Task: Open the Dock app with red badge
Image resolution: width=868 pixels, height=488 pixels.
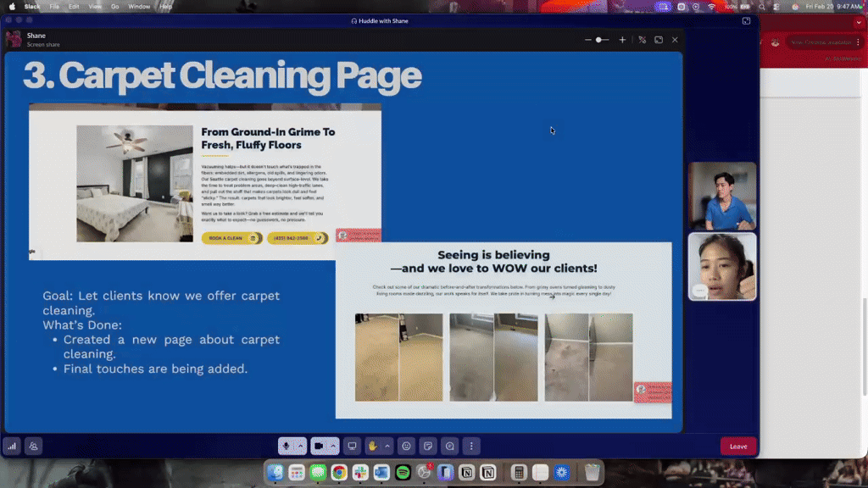Action: click(x=424, y=472)
